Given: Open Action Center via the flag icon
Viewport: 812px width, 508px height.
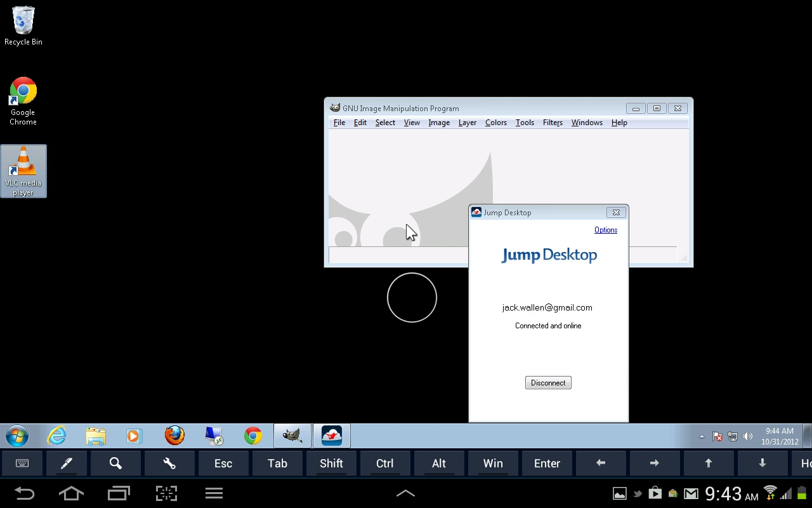Looking at the screenshot, I should pyautogui.click(x=717, y=436).
